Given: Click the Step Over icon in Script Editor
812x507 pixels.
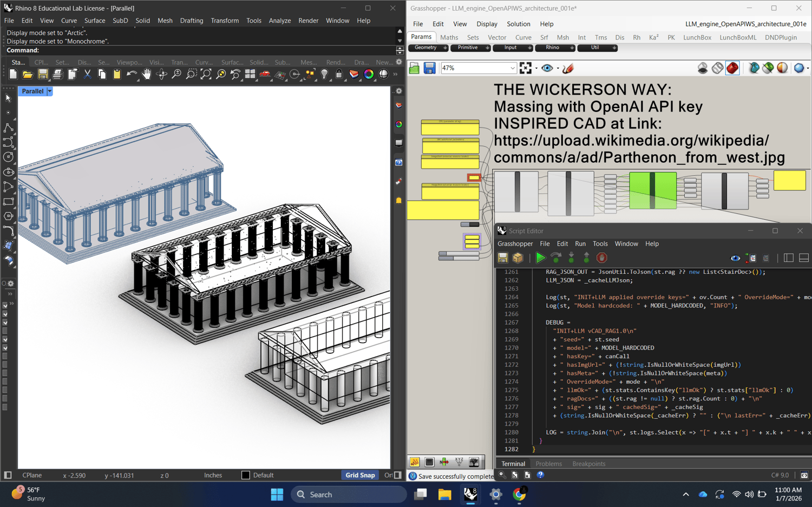Looking at the screenshot, I should point(556,258).
